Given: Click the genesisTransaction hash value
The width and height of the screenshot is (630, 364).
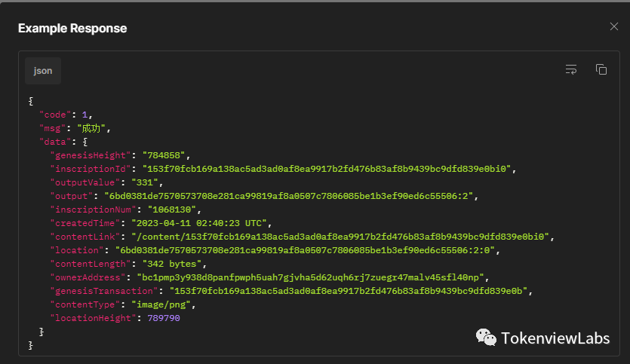Looking at the screenshot, I should coord(349,291).
